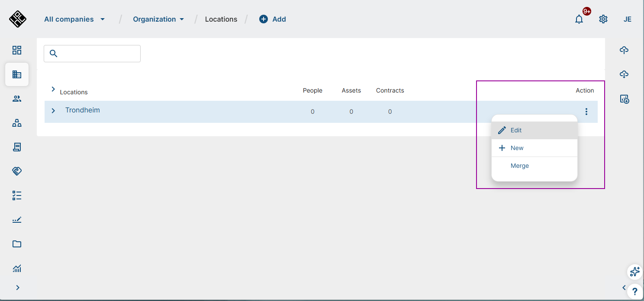Expand the Organization dropdown menu
The height and width of the screenshot is (301, 644).
point(158,19)
